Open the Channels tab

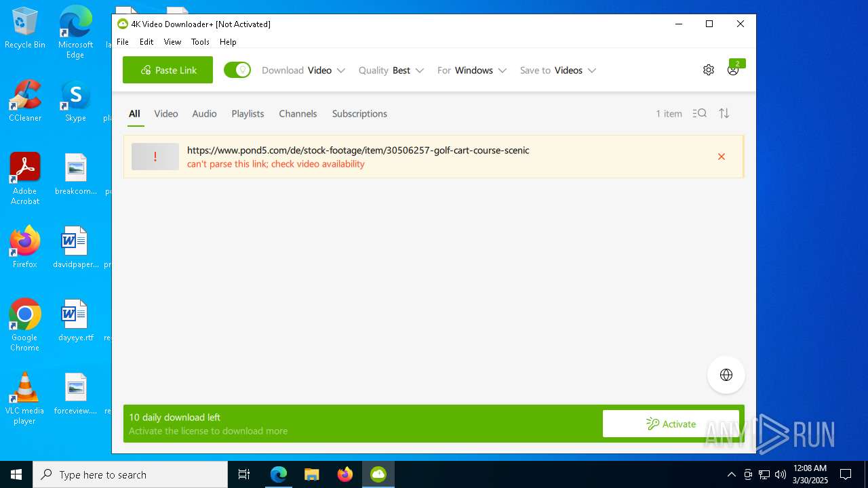tap(298, 114)
